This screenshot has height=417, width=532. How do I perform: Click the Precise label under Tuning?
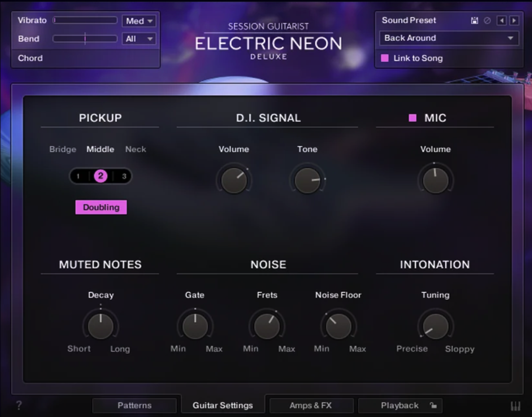pos(412,349)
